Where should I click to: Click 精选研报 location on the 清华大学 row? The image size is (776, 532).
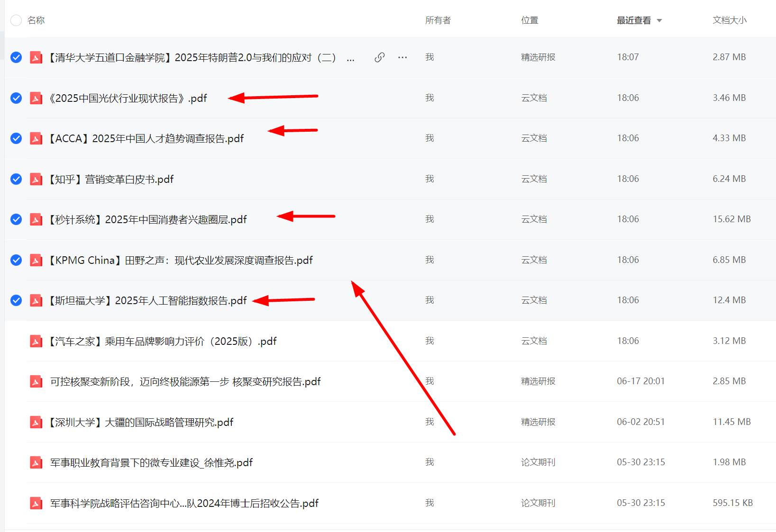click(538, 57)
